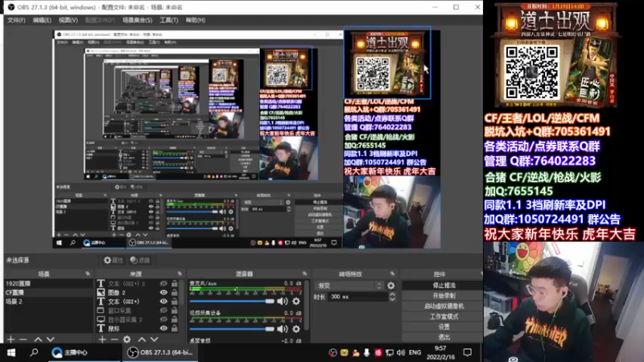Remove selected scene with the minus icon

[x=23, y=339]
